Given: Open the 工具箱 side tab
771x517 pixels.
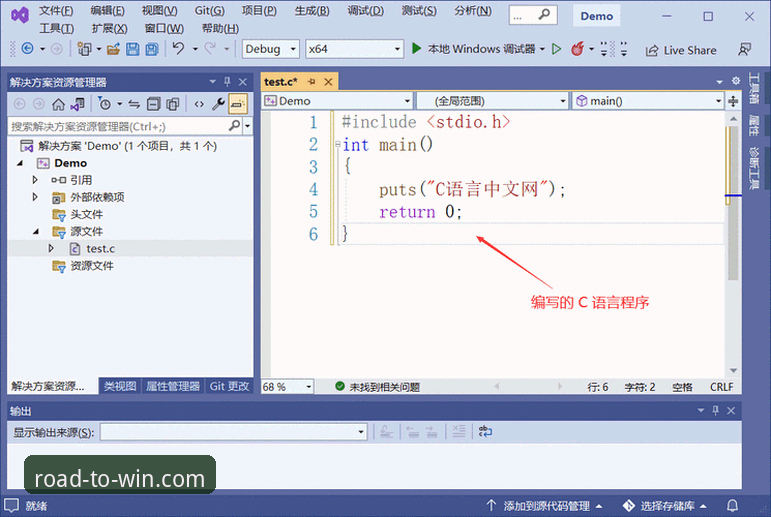Looking at the screenshot, I should tap(754, 88).
